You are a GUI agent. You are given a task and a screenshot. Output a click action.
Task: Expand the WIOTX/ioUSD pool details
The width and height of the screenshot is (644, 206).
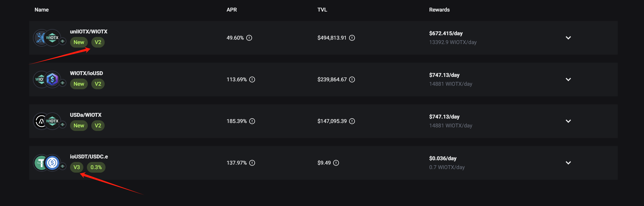568,80
